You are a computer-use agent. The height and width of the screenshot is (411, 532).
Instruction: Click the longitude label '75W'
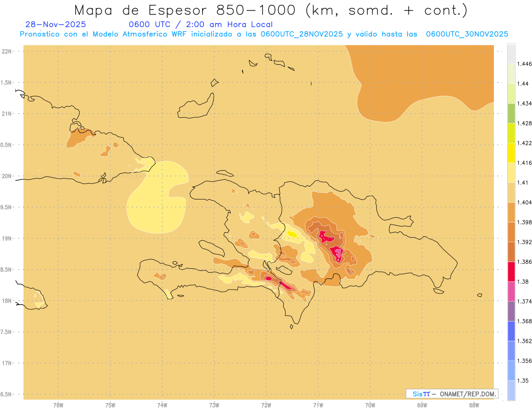(110, 405)
